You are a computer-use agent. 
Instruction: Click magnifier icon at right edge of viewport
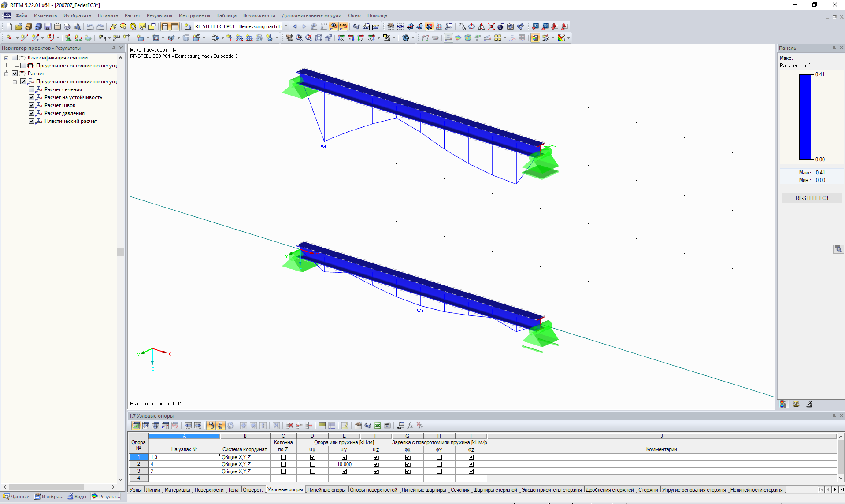[838, 249]
